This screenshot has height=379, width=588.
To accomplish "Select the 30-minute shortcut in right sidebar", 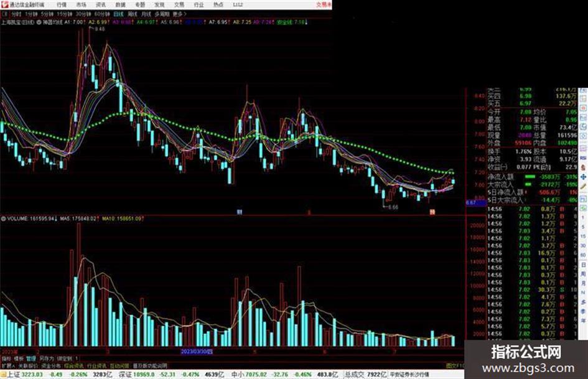I will point(583,245).
